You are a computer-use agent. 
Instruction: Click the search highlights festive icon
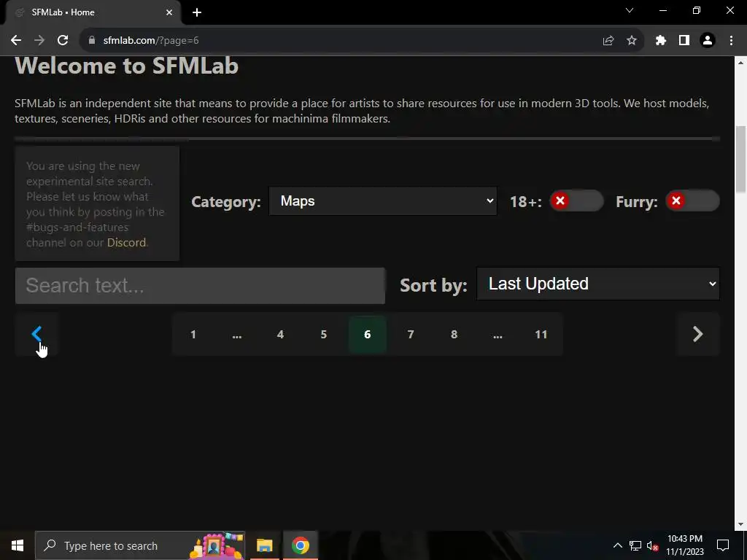pos(217,545)
